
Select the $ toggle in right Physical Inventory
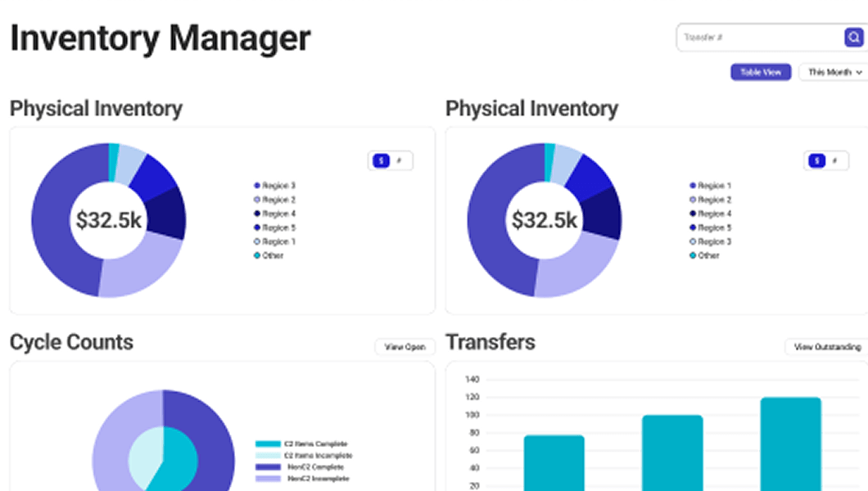coord(816,161)
